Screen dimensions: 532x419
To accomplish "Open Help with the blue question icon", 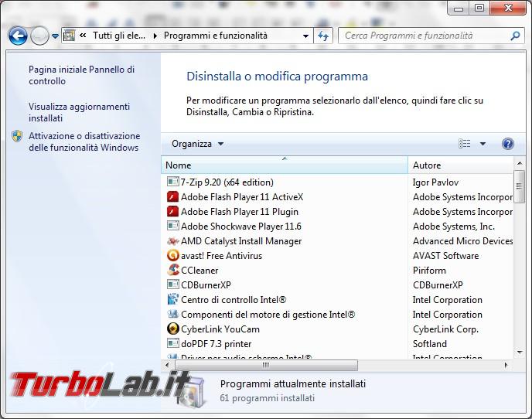I will click(x=507, y=144).
